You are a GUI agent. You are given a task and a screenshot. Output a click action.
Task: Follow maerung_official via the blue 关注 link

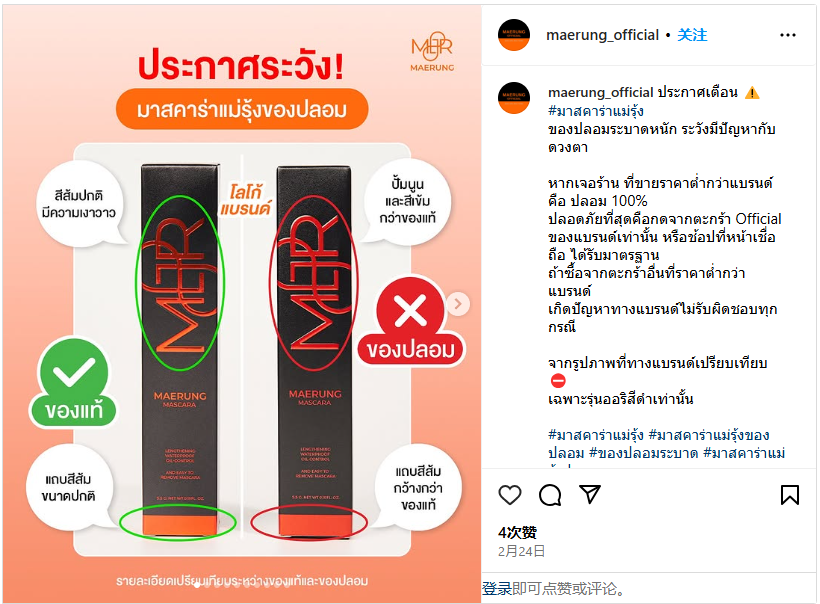692,35
